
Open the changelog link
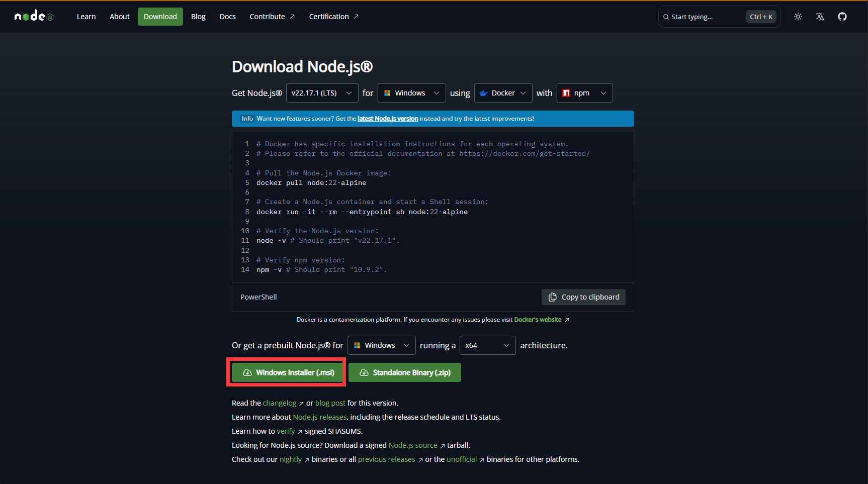tap(280, 403)
